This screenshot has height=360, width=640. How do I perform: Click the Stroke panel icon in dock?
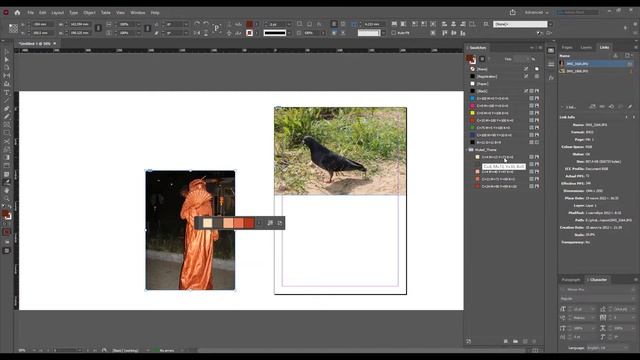click(551, 64)
